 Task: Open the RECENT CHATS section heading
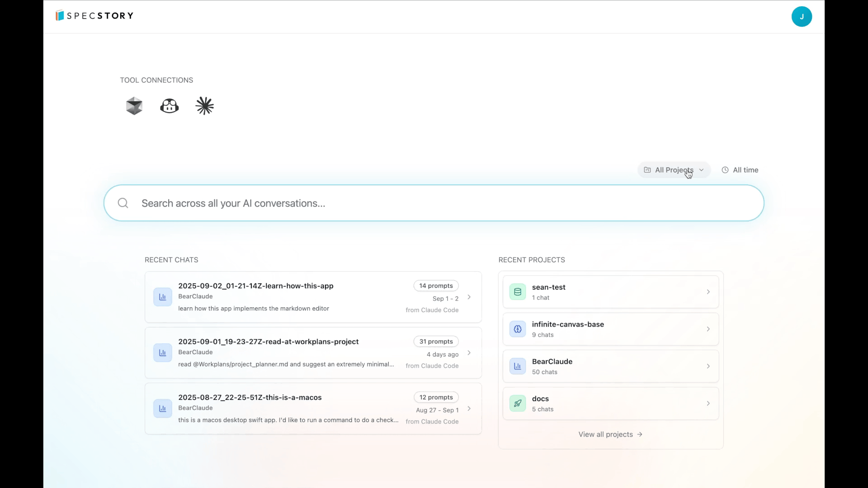pos(171,259)
